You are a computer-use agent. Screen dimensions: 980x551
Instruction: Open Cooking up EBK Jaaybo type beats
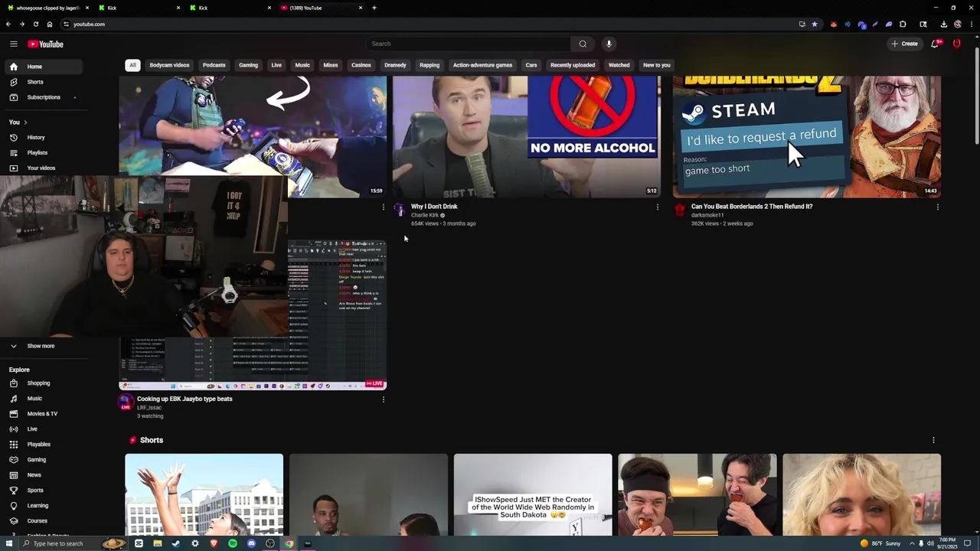[185, 399]
